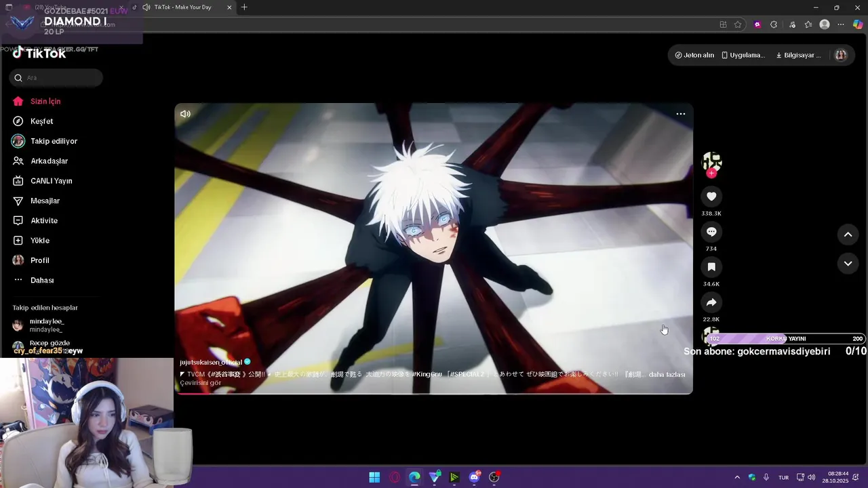This screenshot has width=868, height=488.
Task: Follow the creator with the red plus badge
Action: (x=711, y=174)
